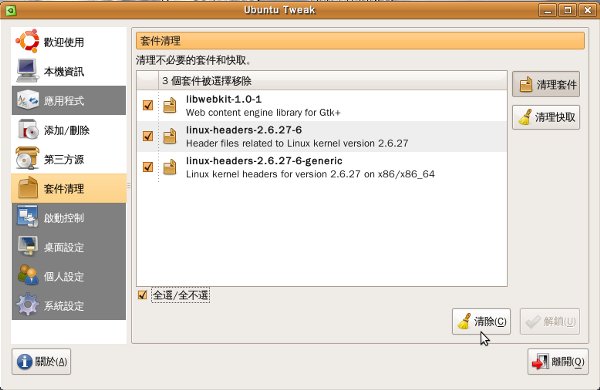Click the 應用程式 sidebar icon
Screen dimensions: 600x390
[27, 100]
